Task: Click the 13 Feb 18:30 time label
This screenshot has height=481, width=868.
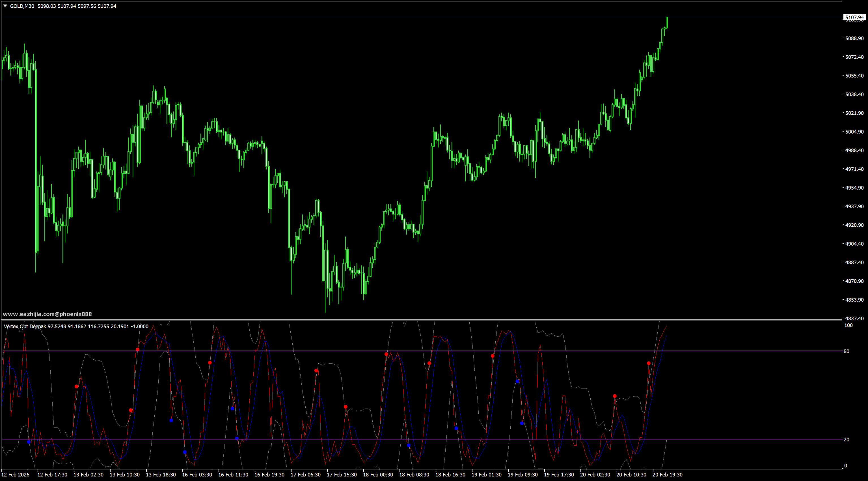Action: click(x=161, y=474)
